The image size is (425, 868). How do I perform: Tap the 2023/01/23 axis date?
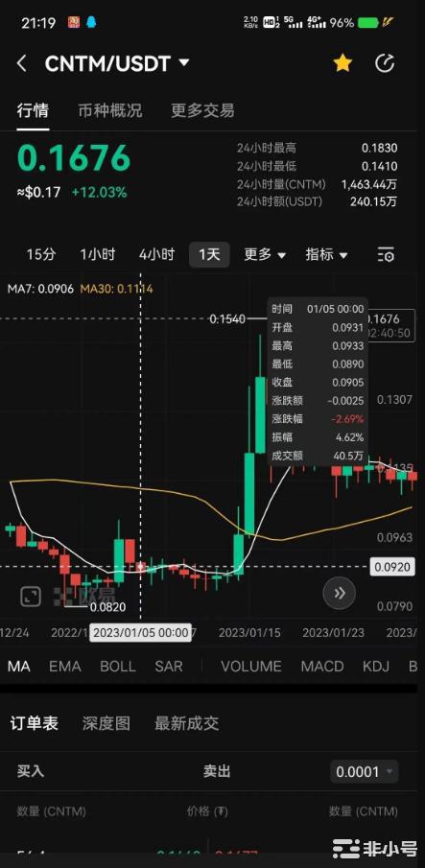click(333, 632)
